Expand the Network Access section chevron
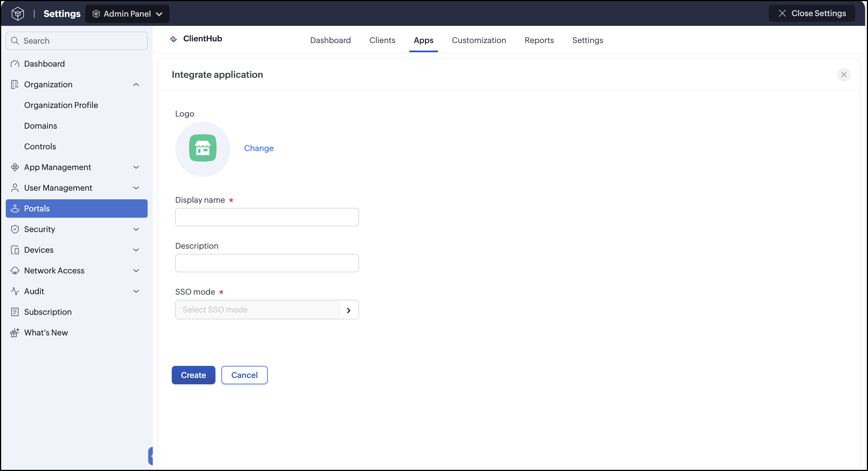The height and width of the screenshot is (471, 868). [136, 271]
